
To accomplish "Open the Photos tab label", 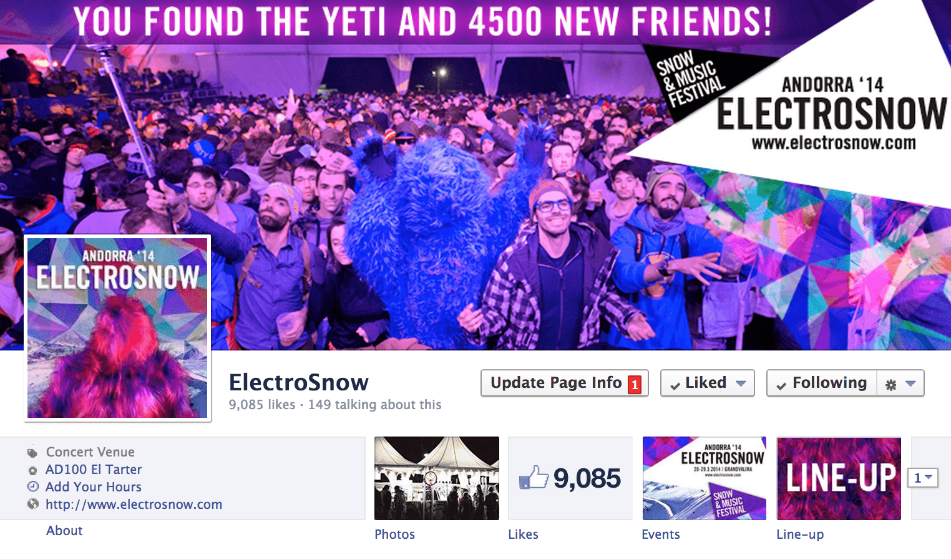I will pos(394,534).
